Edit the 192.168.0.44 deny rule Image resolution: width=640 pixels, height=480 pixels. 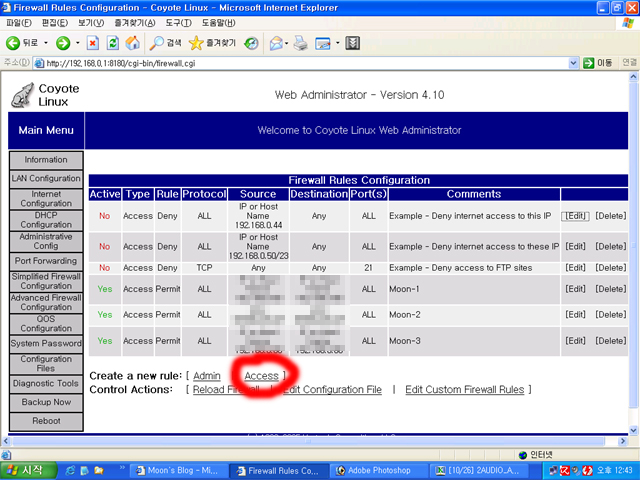(575, 216)
